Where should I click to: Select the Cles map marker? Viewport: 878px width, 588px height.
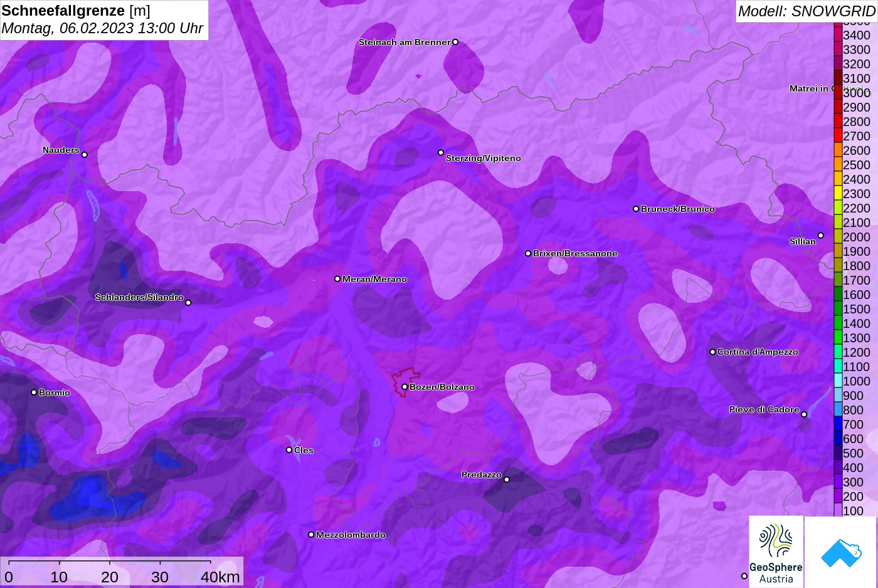pos(289,450)
